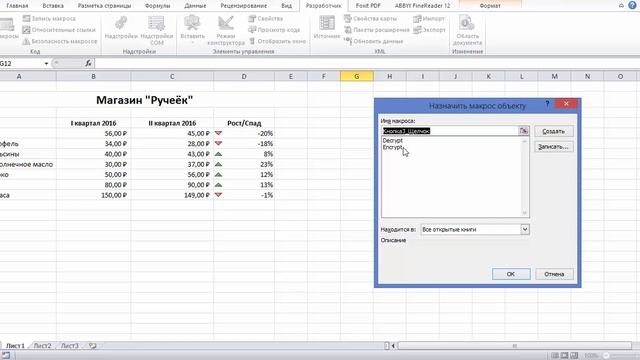Click cell with 150,00 ₽
This screenshot has height=360, width=640.
pyautogui.click(x=93, y=195)
